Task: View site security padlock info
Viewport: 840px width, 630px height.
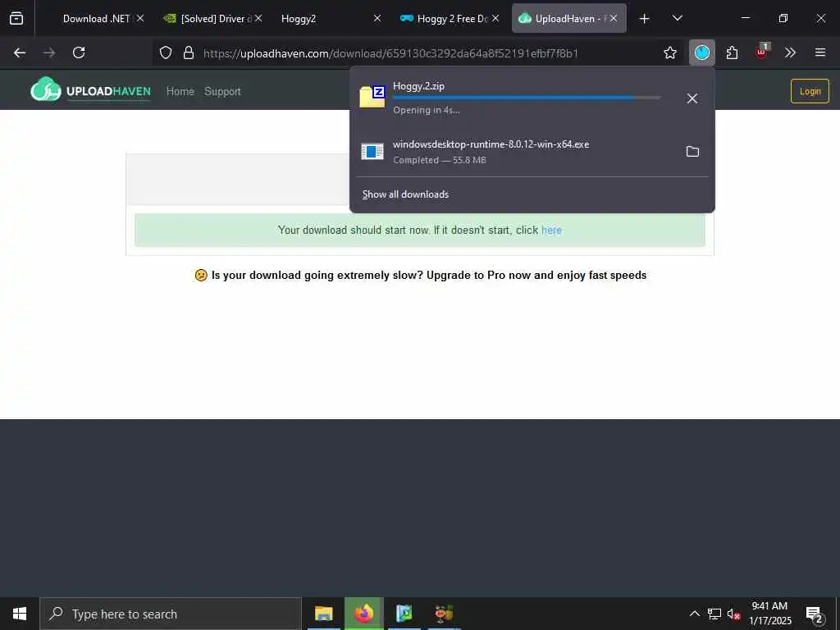Action: 189,52
